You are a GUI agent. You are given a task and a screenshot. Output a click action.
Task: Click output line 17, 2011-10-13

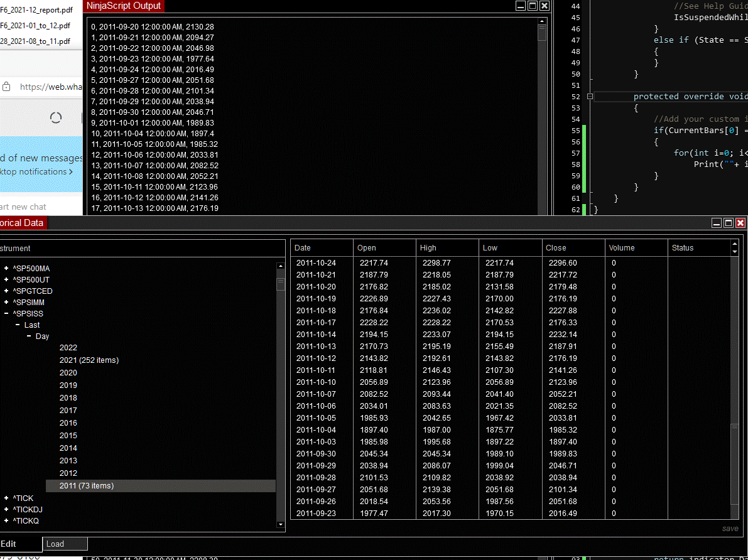[155, 208]
